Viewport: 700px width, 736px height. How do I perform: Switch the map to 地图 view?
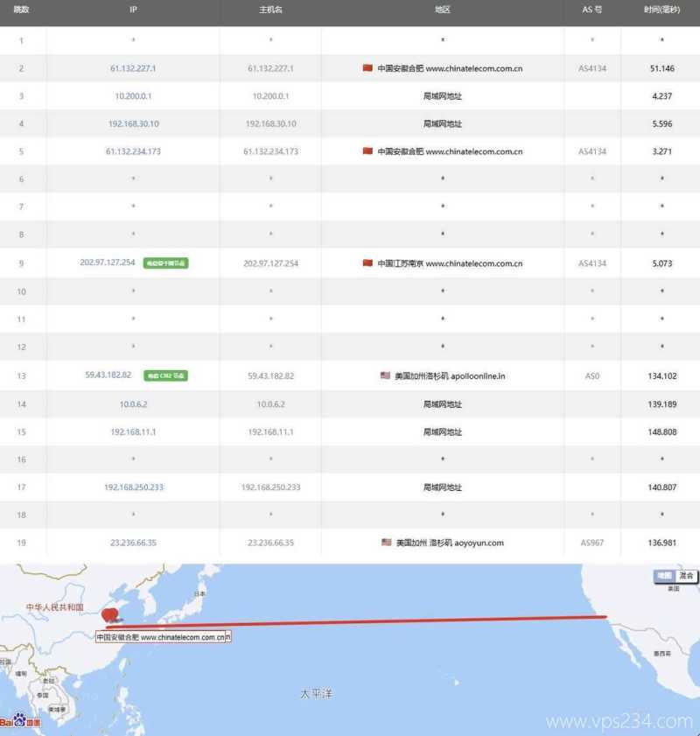[x=664, y=576]
